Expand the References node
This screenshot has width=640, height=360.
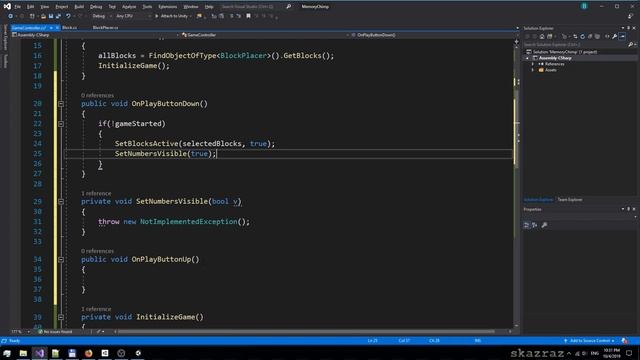coord(533,64)
